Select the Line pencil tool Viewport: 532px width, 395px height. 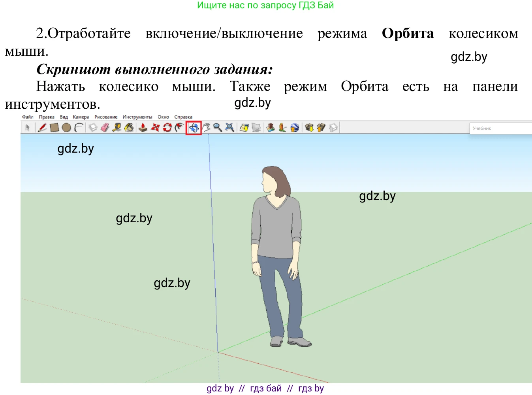(42, 127)
